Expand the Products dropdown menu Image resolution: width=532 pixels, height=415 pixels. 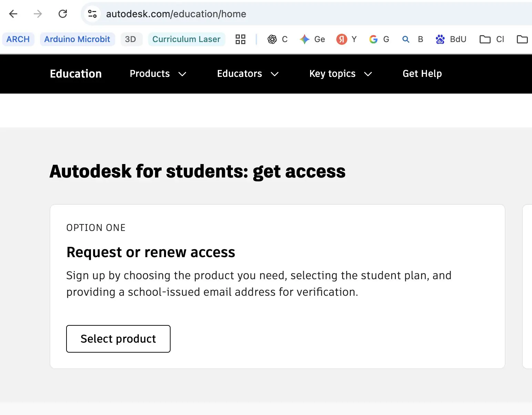(158, 74)
